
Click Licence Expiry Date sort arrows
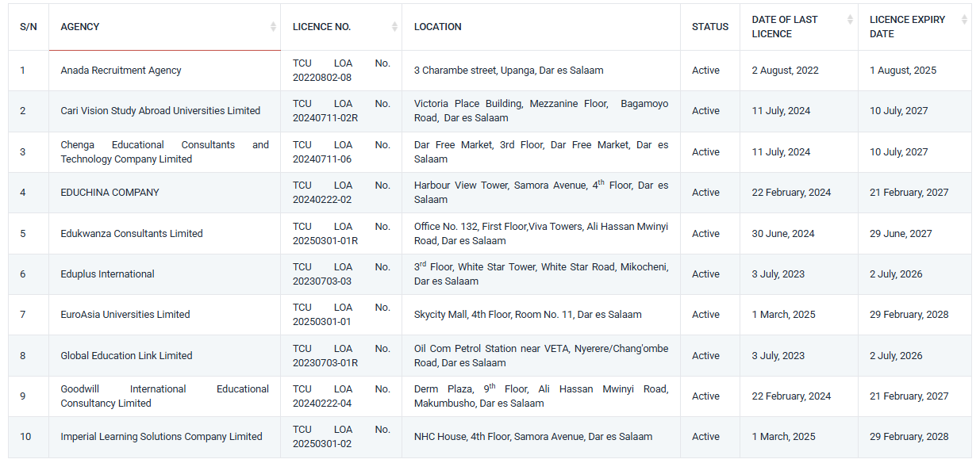964,20
